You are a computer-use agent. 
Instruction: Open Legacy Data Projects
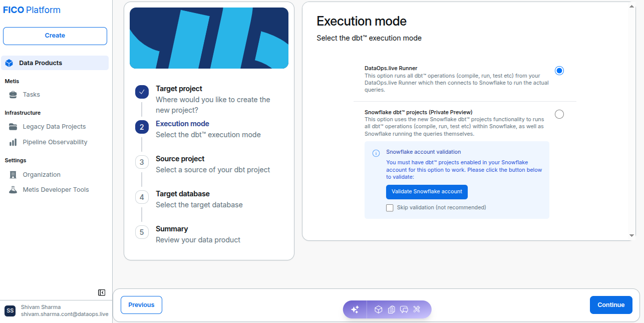(55, 127)
